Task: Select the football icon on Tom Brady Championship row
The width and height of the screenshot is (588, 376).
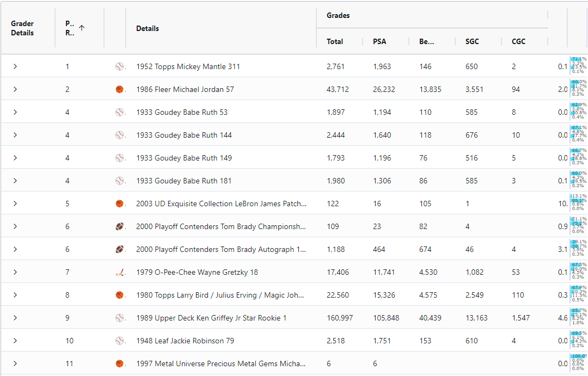Action: pyautogui.click(x=119, y=226)
